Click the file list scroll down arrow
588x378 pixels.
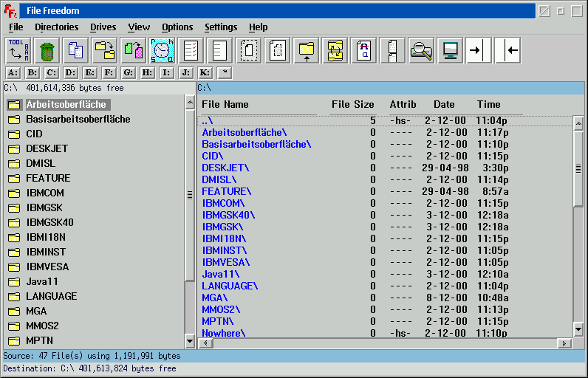(578, 329)
